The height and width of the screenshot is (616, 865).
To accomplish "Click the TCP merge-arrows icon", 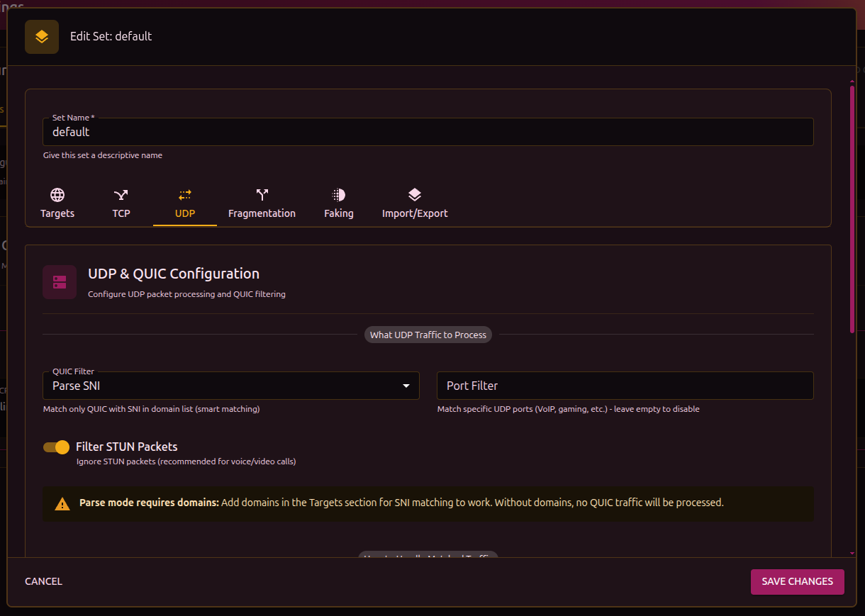I will 121,195.
